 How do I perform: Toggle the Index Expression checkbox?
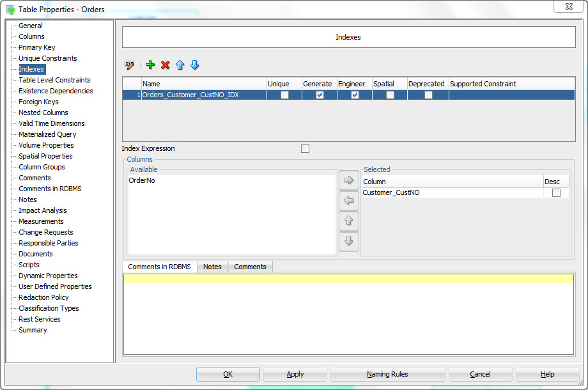[x=305, y=148]
